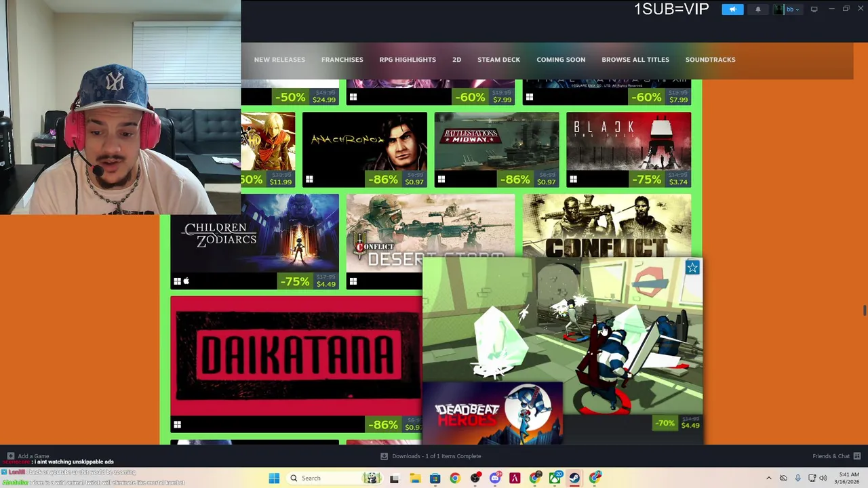Open the network tray icon

point(812,479)
